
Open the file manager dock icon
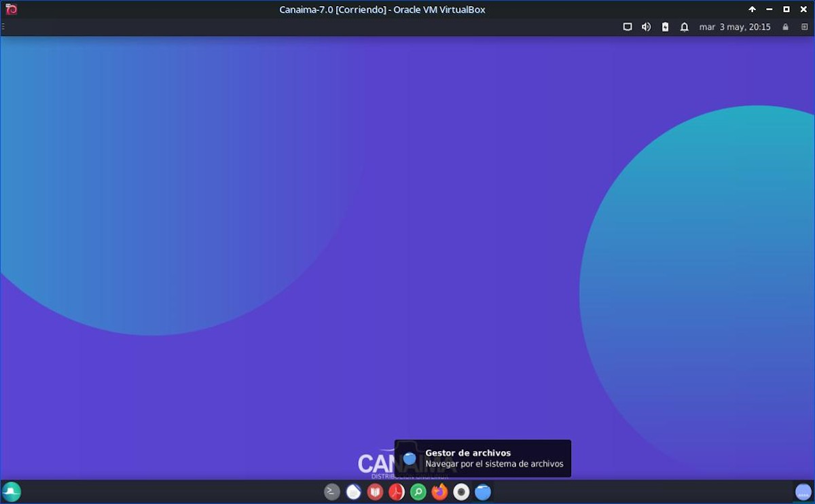[x=483, y=492]
